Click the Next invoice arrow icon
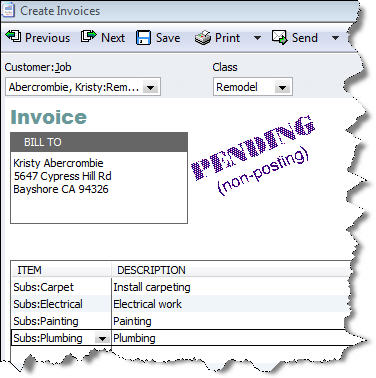Viewport: 376px width, 378px height. (x=88, y=37)
